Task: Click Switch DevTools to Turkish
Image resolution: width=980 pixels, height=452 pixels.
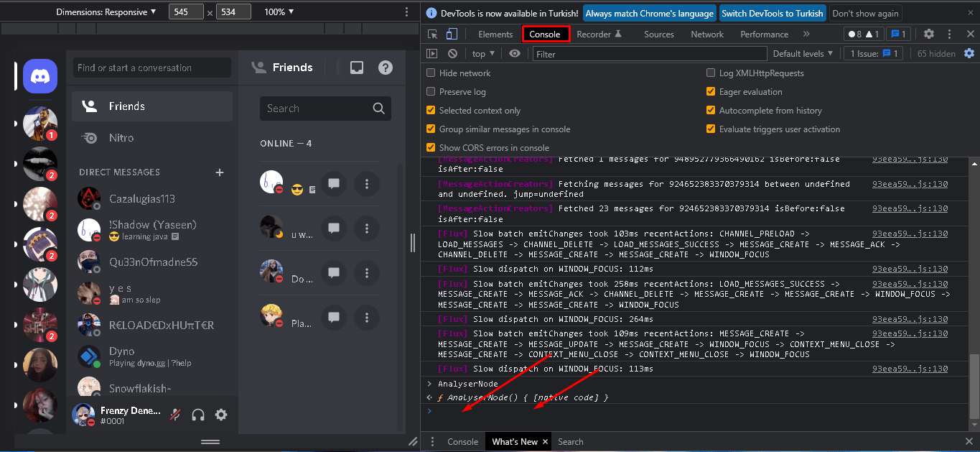Action: pos(773,13)
